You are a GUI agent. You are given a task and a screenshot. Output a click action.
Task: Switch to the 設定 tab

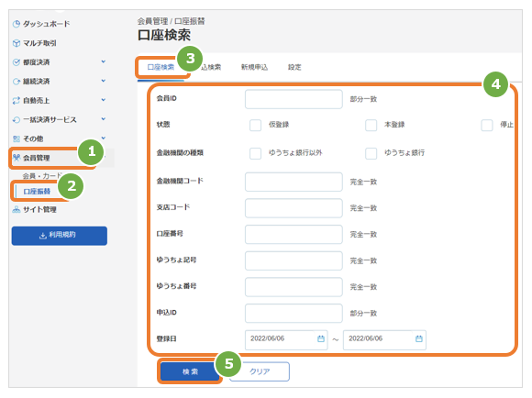pyautogui.click(x=294, y=67)
